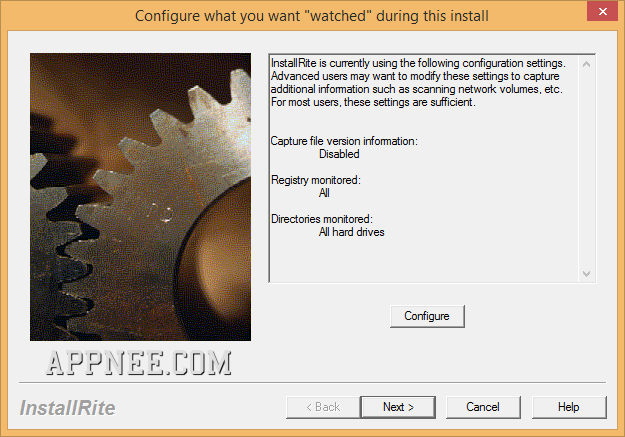Click the scroll up arrow in settings box

click(x=586, y=64)
